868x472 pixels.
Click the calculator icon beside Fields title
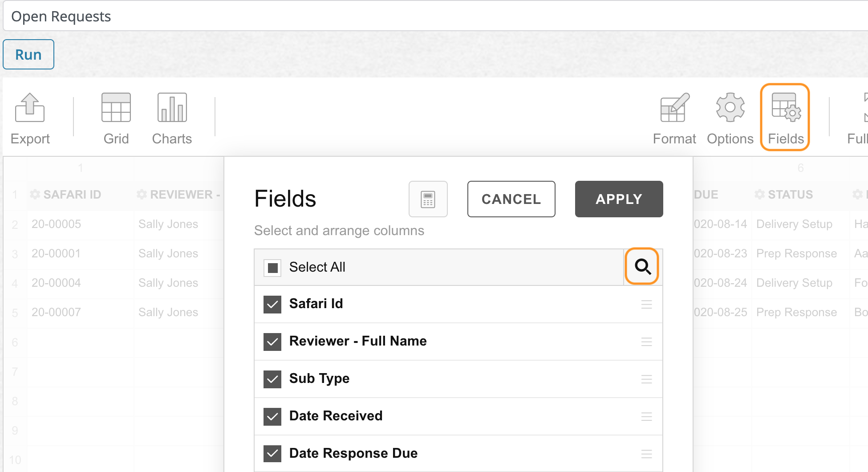point(428,199)
